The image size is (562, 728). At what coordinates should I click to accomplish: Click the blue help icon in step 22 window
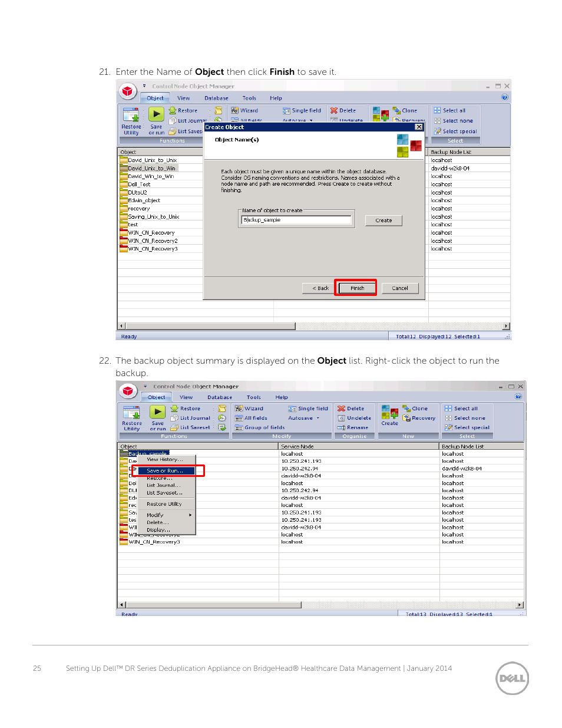pyautogui.click(x=518, y=396)
